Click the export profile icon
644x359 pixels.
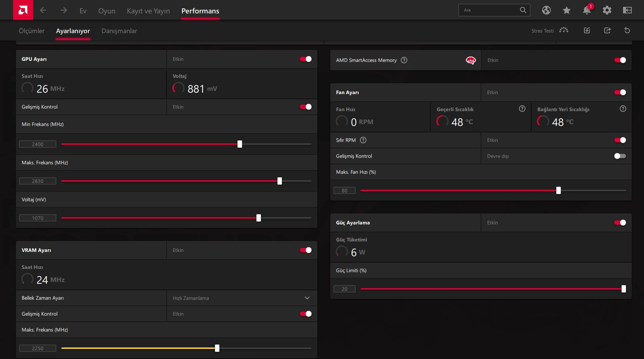[x=607, y=30]
